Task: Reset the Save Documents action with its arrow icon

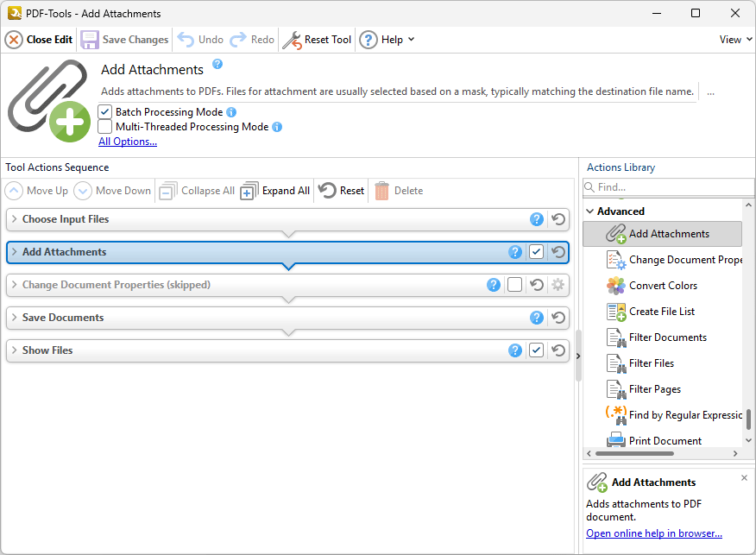Action: 558,318
